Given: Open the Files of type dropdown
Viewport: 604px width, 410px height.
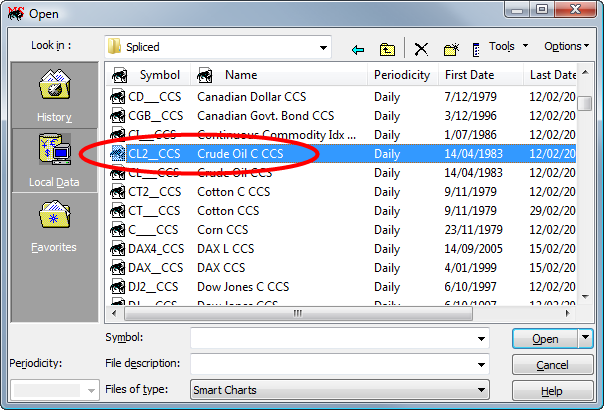Looking at the screenshot, I should 481,390.
